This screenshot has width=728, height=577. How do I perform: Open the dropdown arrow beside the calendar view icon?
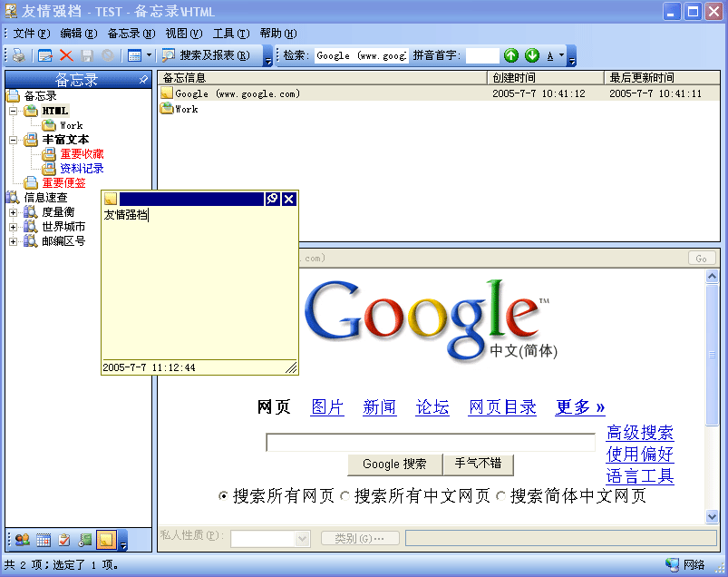(149, 55)
